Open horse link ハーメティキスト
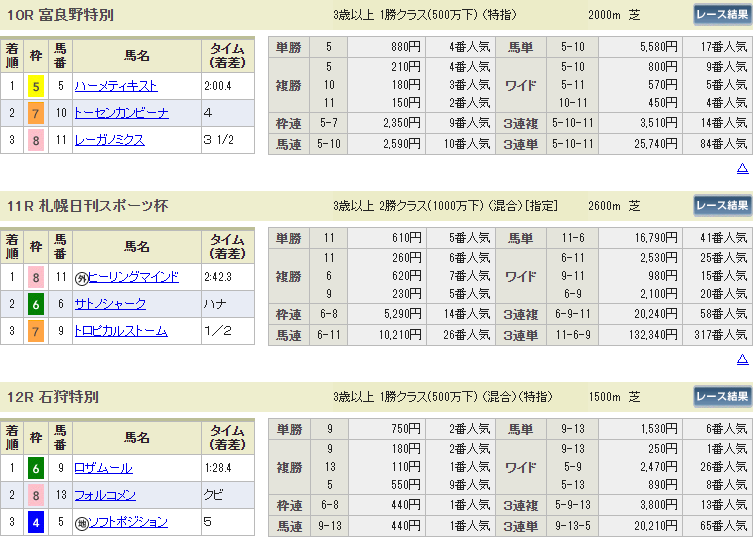Viewport: 753px width, 537px height. [116, 86]
